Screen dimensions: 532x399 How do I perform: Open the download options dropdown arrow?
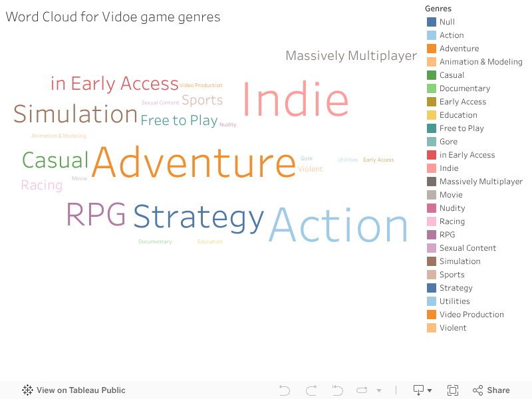pyautogui.click(x=430, y=390)
